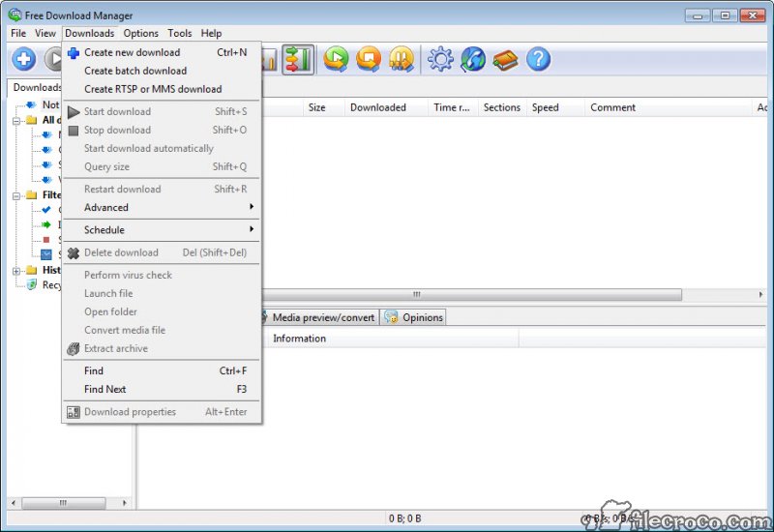Click the '0 B; 0 B' status bar text
The height and width of the screenshot is (532, 774).
(404, 518)
